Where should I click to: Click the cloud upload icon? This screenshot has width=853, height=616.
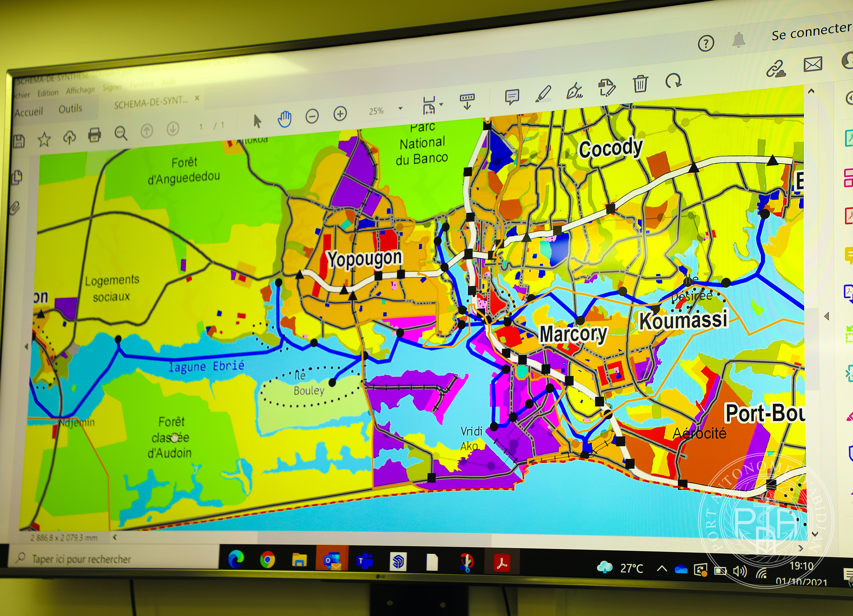[69, 137]
